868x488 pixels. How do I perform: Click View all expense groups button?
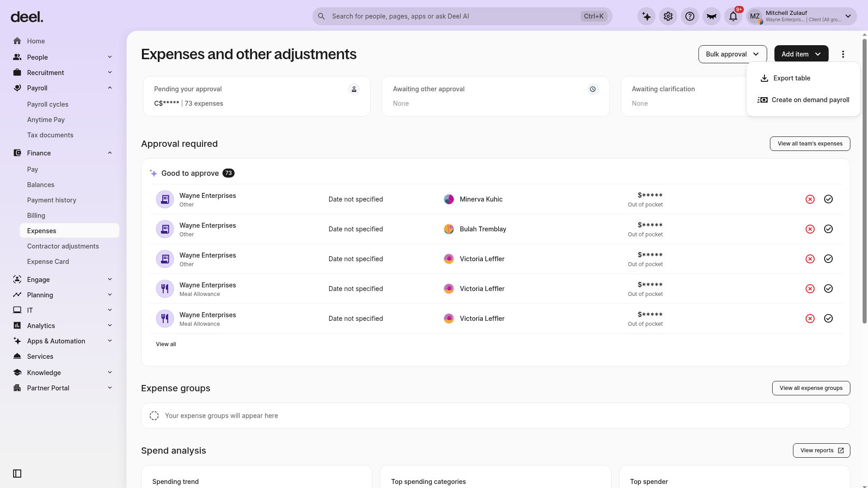point(811,388)
